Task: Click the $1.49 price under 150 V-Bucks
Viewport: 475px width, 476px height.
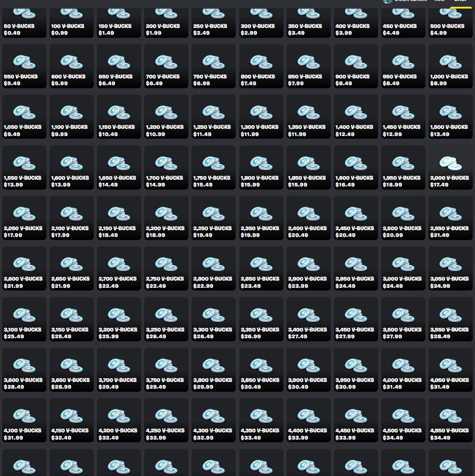Action: [106, 33]
